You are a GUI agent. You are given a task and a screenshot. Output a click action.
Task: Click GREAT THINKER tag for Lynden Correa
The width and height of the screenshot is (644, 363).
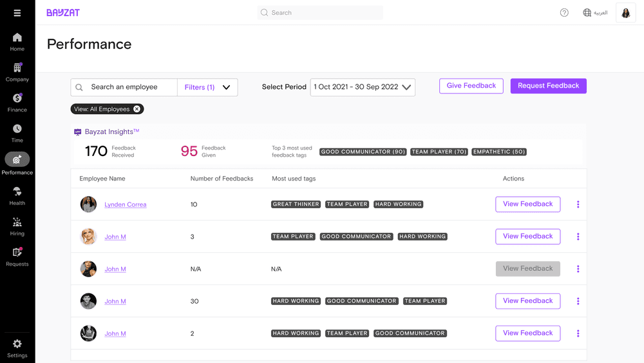296,204
